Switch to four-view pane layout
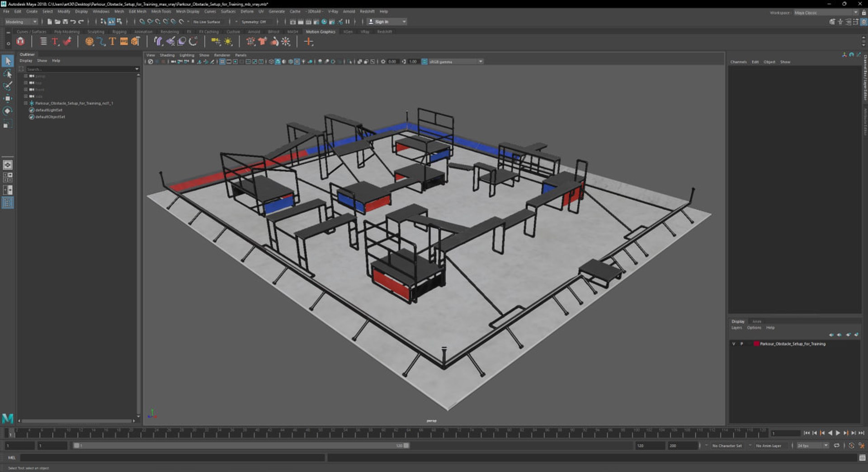This screenshot has width=868, height=472. 8,178
